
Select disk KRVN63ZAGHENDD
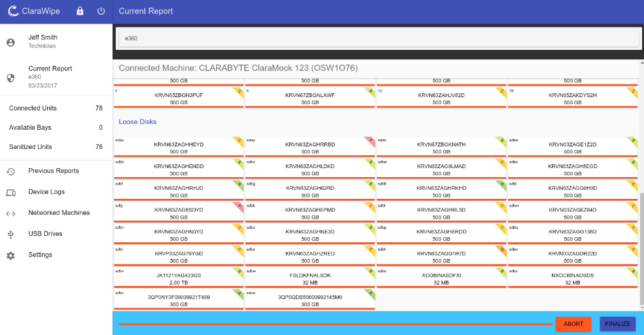pyautogui.click(x=178, y=169)
